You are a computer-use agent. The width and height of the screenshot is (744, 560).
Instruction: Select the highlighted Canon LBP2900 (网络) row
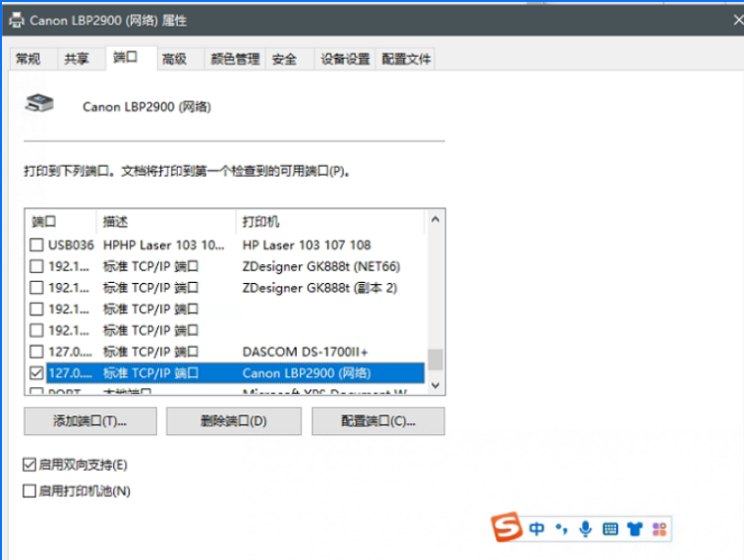[235, 372]
